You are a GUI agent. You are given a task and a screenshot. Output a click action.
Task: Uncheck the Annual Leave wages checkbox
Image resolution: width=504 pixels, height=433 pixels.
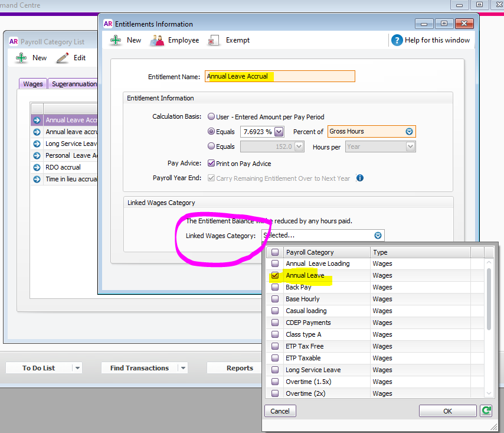(275, 275)
